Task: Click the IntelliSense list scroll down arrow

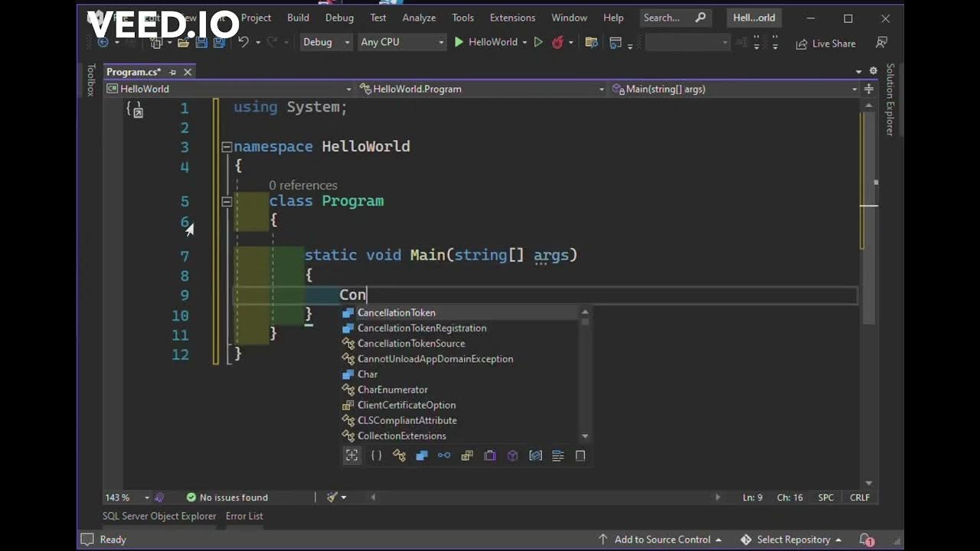Action: (585, 436)
